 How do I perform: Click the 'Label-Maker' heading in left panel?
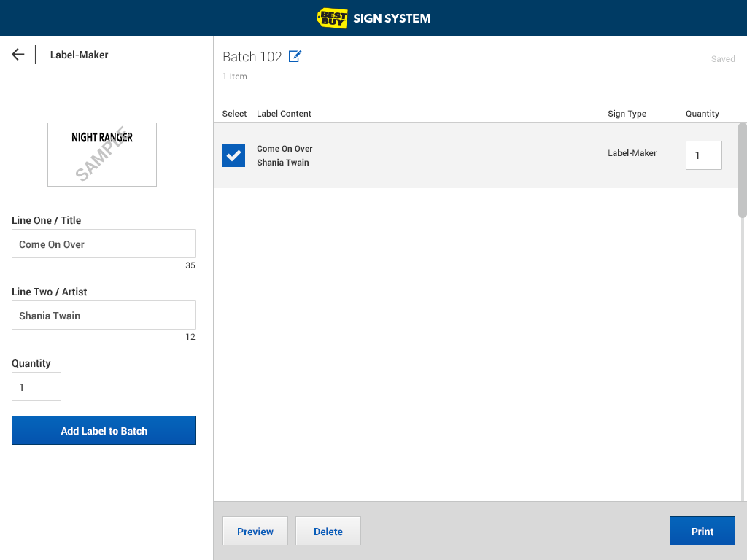coord(79,55)
